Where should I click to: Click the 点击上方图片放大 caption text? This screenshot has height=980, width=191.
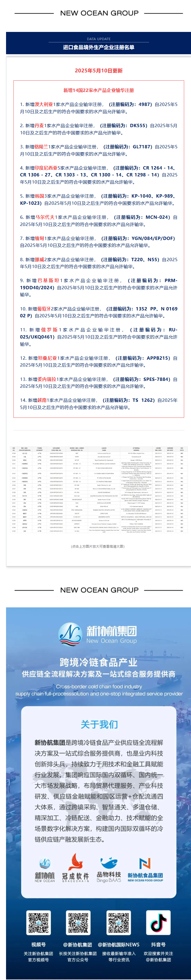(98, 546)
